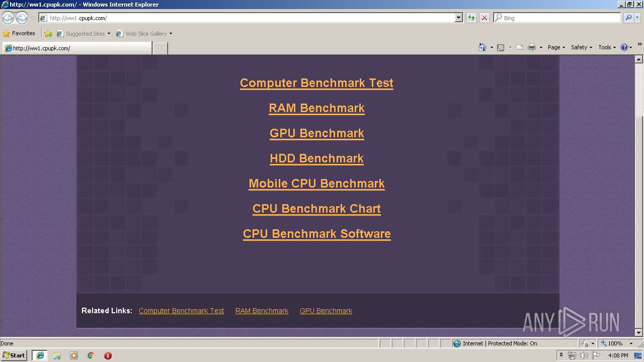Screen dimensions: 644x362
Task: Click the network tray icon
Action: click(572, 355)
